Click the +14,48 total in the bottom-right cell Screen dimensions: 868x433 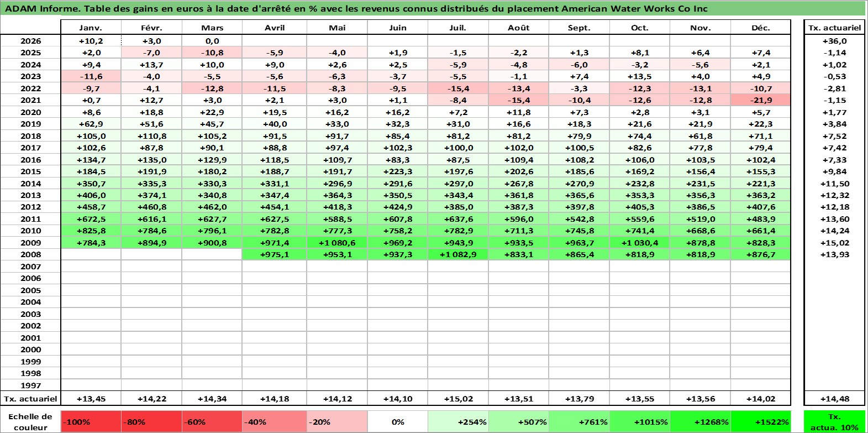click(834, 399)
